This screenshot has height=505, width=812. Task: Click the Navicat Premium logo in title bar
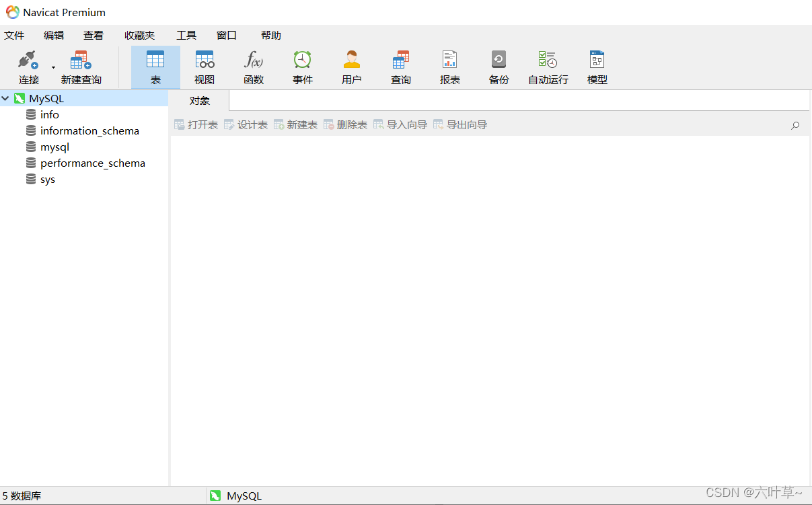[x=13, y=12]
